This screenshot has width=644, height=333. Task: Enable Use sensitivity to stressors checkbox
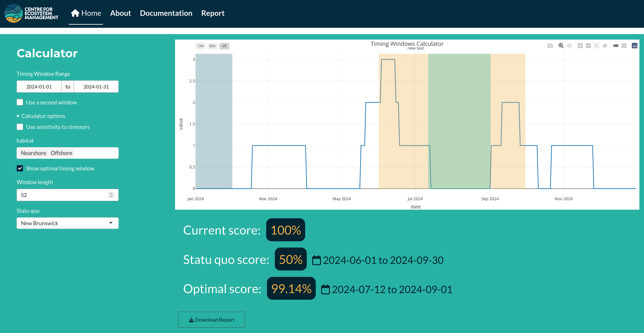20,127
